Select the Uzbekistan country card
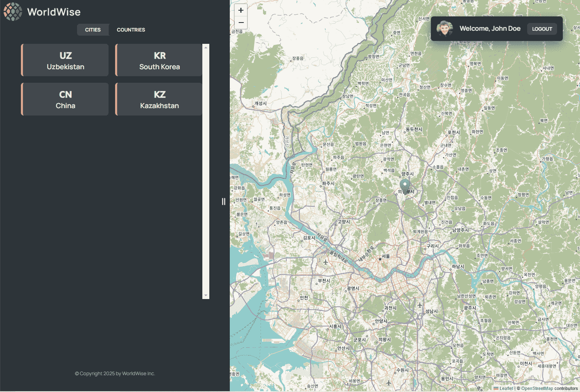 pyautogui.click(x=65, y=60)
